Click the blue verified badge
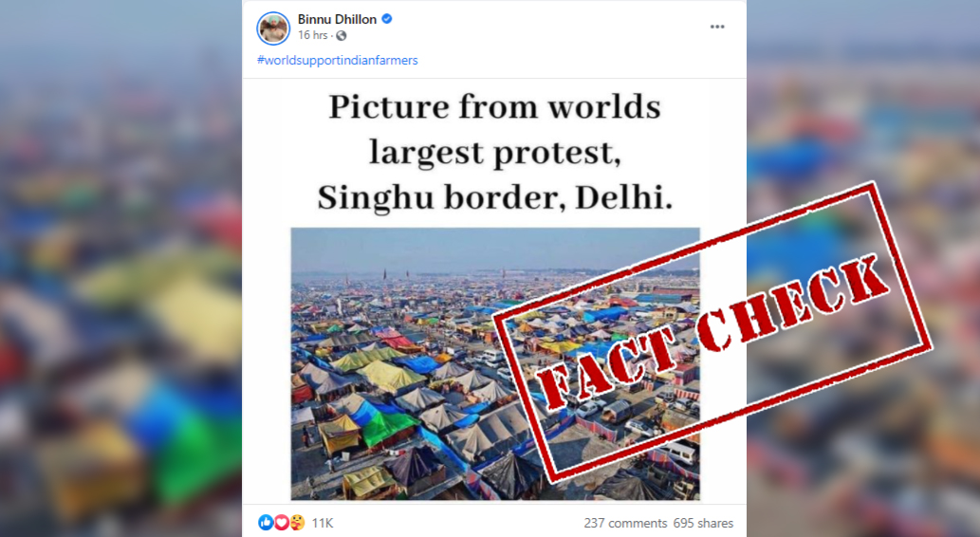 pos(387,19)
